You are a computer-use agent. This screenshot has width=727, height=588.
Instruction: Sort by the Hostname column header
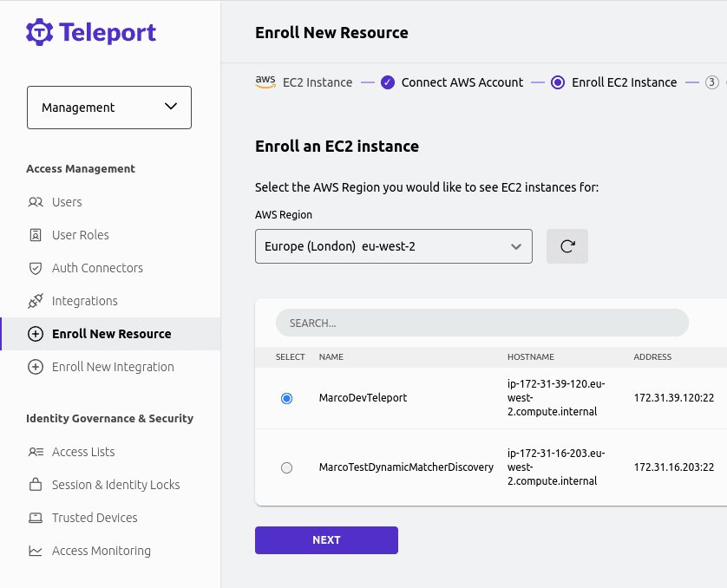(530, 356)
